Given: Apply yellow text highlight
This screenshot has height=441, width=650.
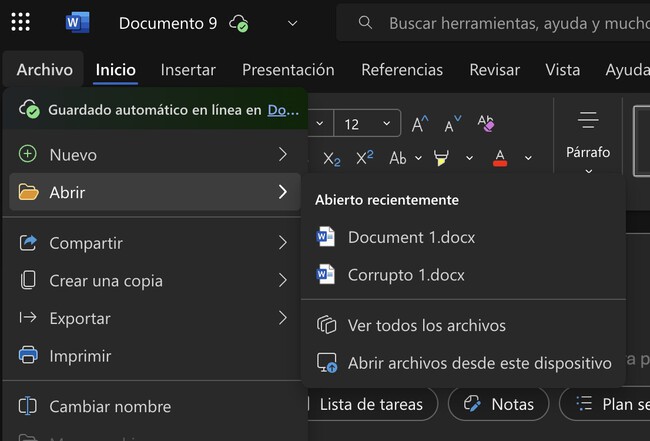Looking at the screenshot, I should [441, 158].
